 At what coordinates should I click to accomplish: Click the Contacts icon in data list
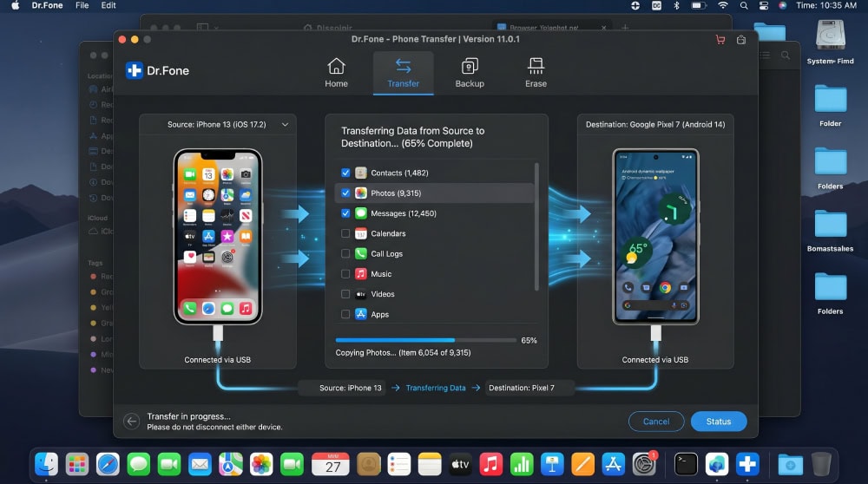click(x=361, y=173)
